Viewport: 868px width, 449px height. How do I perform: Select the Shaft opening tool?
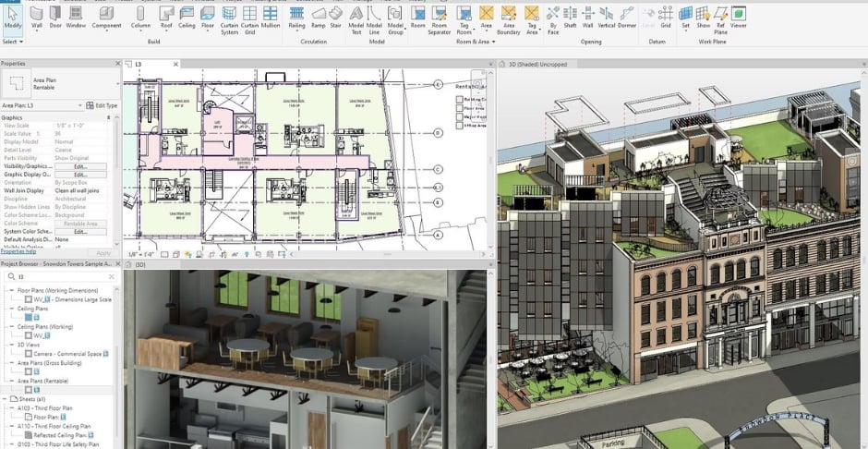[x=570, y=18]
